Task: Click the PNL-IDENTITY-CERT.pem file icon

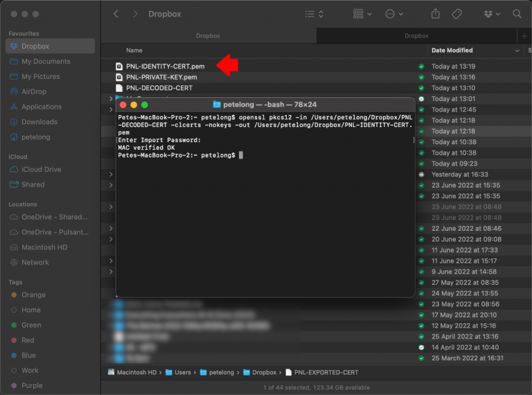Action: pos(119,66)
